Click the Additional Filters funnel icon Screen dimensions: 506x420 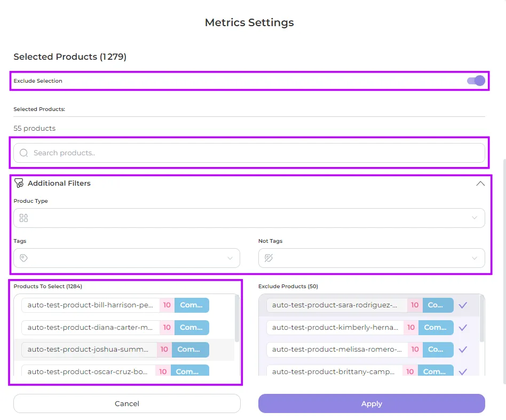[19, 183]
